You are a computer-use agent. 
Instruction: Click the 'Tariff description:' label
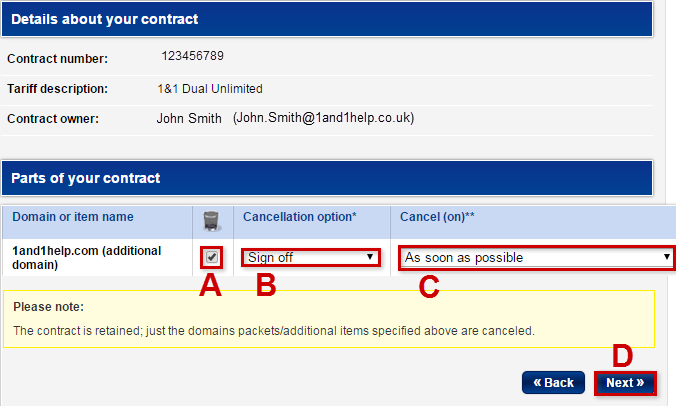(57, 89)
